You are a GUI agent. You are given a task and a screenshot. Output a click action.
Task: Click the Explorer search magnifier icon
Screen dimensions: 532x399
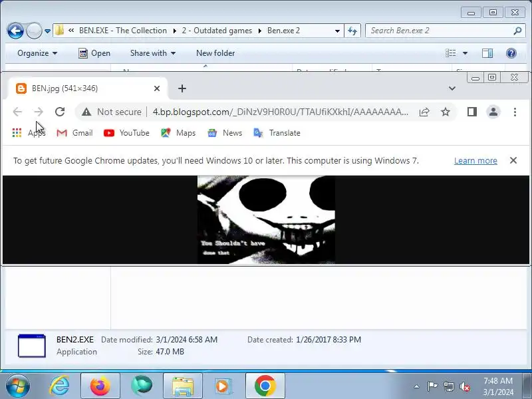(x=517, y=31)
